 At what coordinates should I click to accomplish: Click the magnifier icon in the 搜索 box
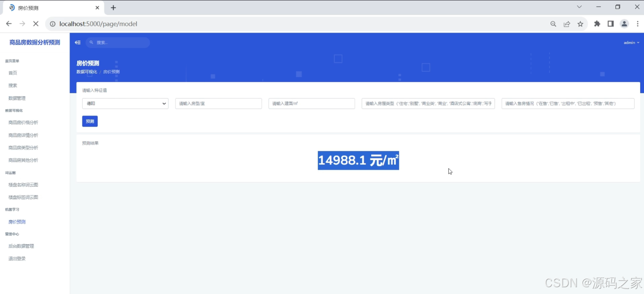(x=91, y=42)
